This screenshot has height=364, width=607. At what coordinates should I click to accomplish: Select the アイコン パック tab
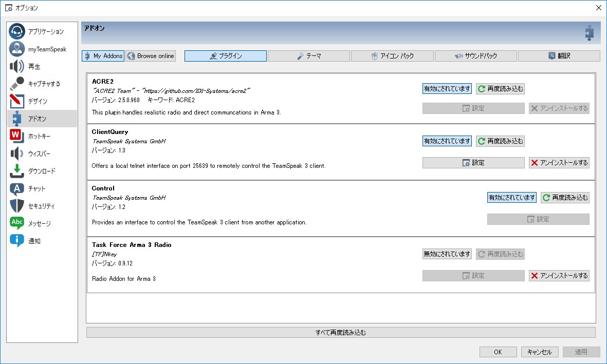392,56
